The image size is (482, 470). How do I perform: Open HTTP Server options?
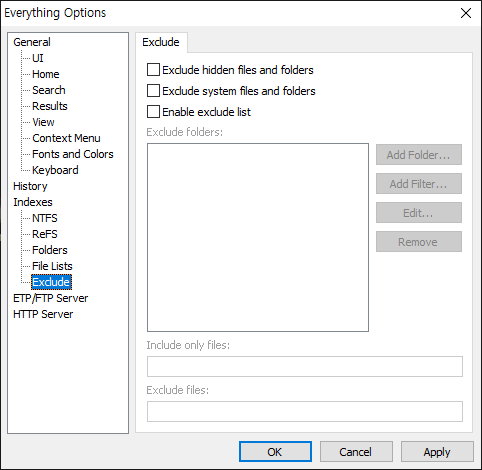[x=43, y=314]
